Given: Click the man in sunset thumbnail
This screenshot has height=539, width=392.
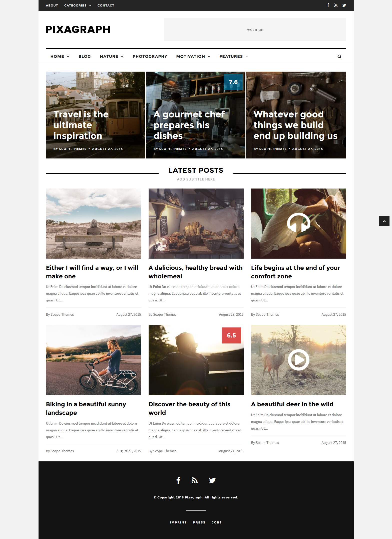Looking at the screenshot, I should [196, 360].
